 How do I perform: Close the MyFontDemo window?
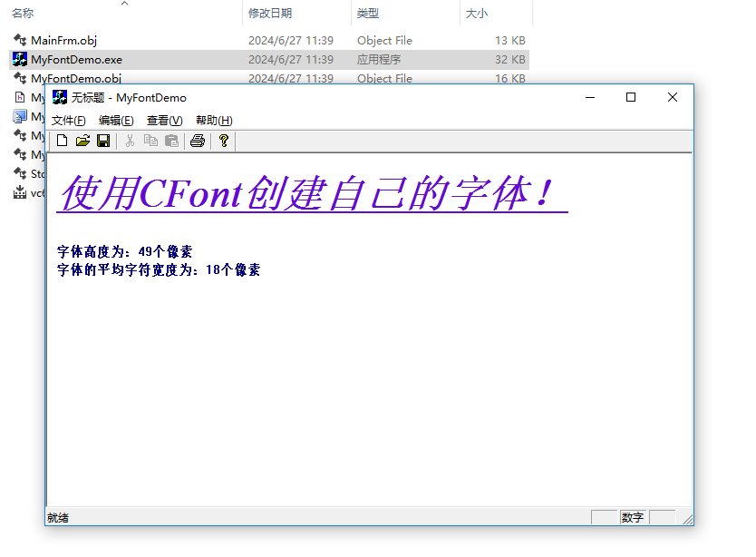tap(672, 97)
